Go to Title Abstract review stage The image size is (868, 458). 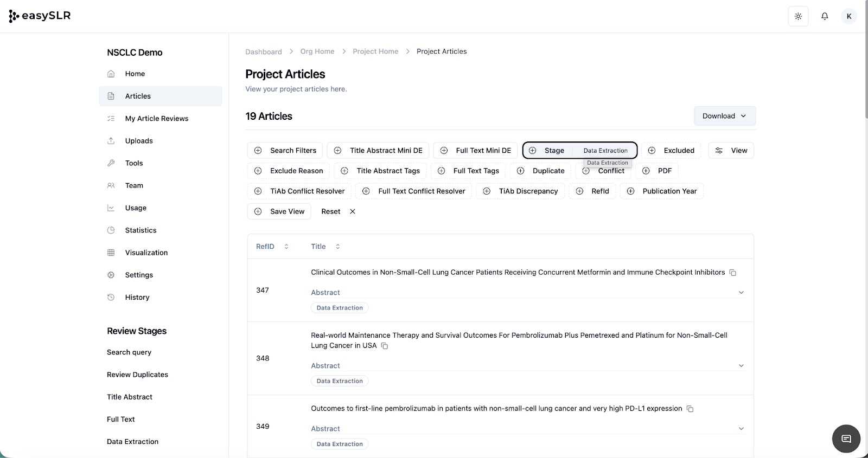click(130, 397)
